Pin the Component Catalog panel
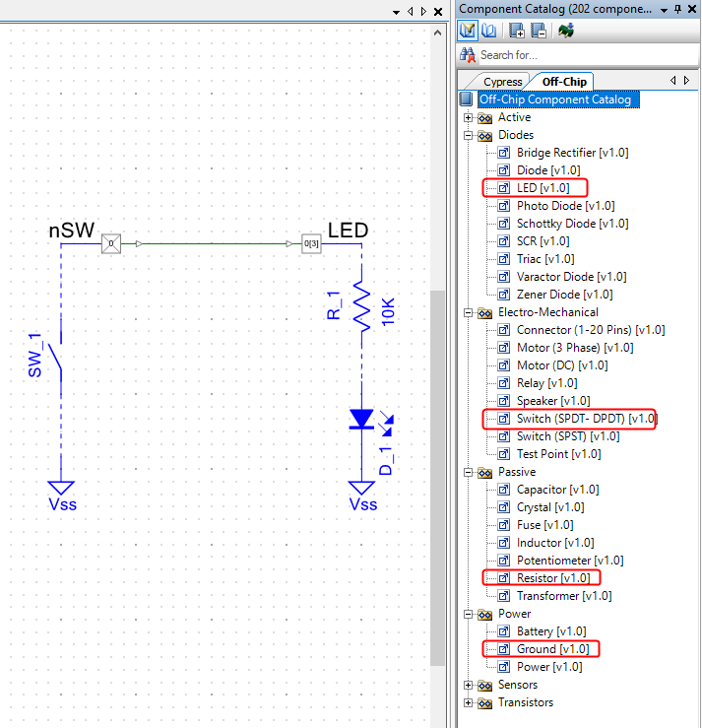 [677, 9]
